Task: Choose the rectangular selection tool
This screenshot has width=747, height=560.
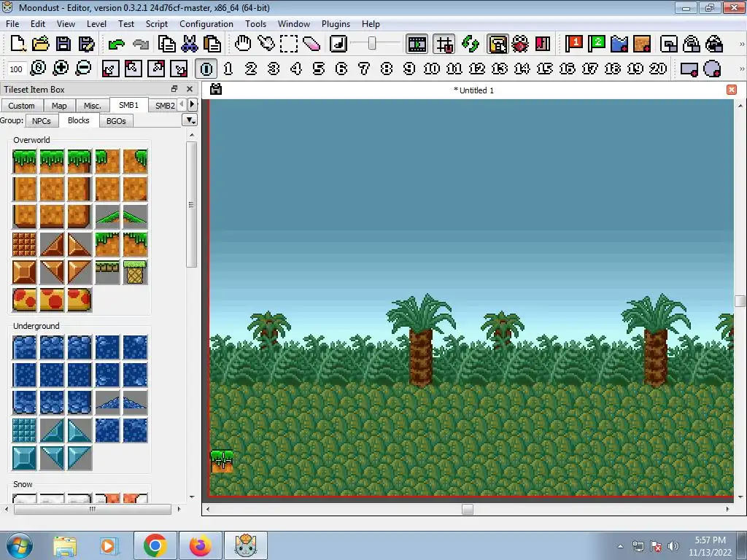Action: [x=289, y=44]
